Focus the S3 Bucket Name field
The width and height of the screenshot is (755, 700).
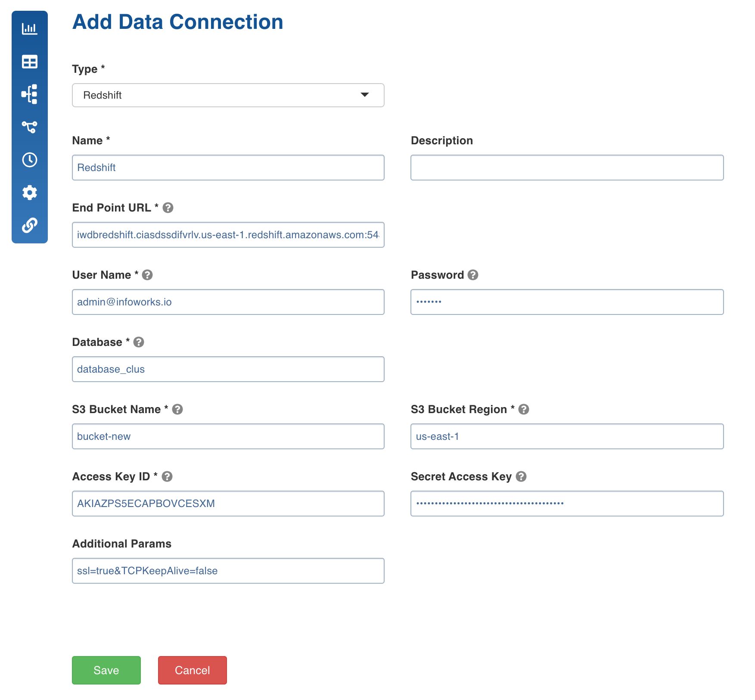coord(228,436)
